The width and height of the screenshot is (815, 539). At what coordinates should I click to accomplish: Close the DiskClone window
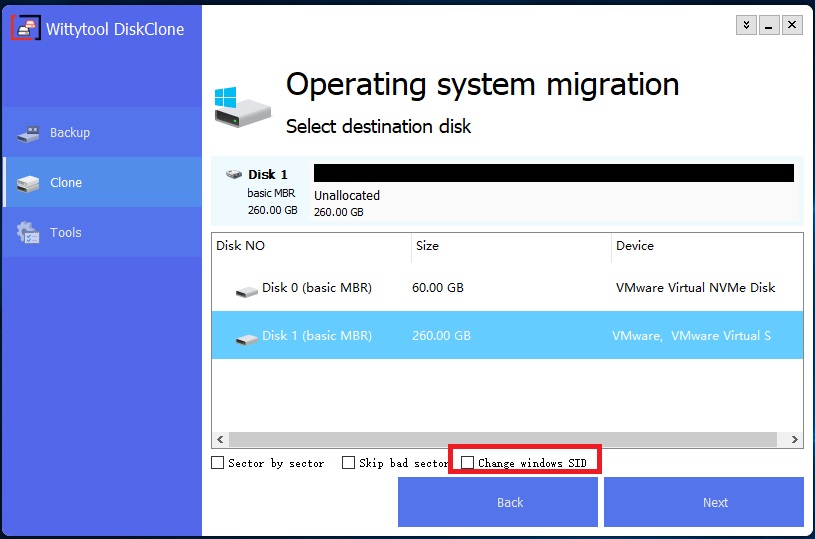tap(792, 25)
